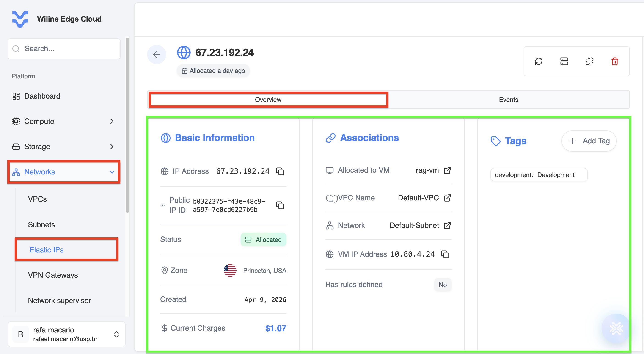This screenshot has height=354, width=644.
Task: Click the Allocated status badge
Action: coord(263,240)
